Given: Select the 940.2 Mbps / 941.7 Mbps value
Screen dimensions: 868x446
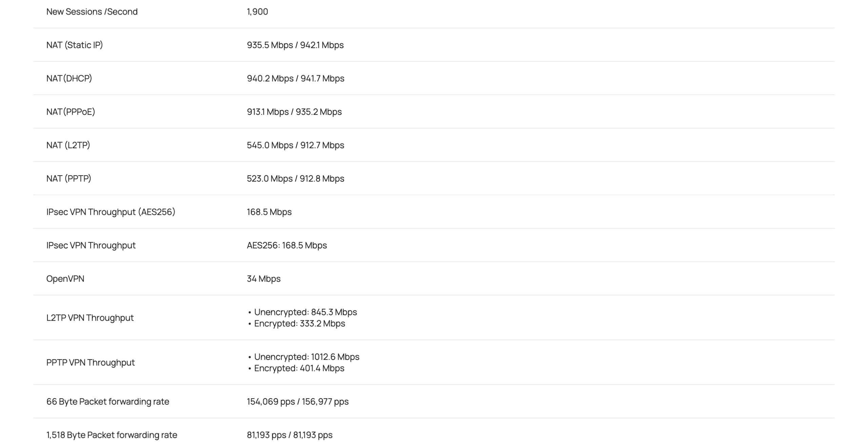Looking at the screenshot, I should point(295,78).
